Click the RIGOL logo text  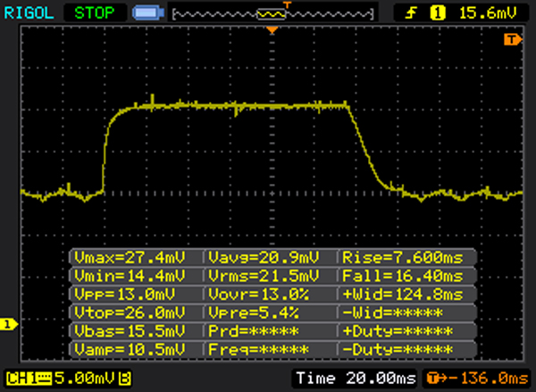coord(29,13)
